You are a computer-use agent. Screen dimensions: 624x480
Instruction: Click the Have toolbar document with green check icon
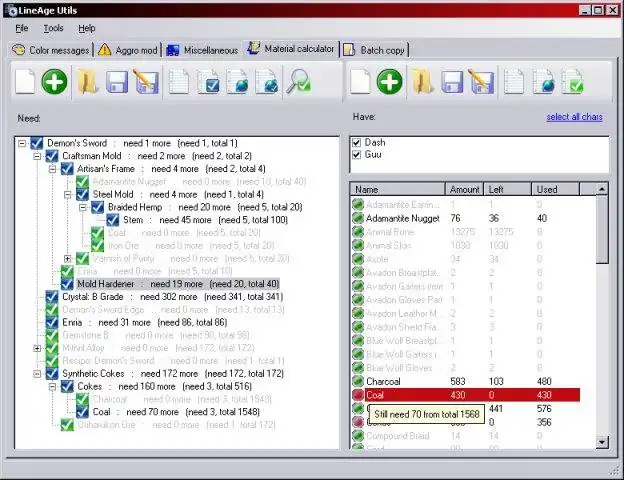click(572, 82)
